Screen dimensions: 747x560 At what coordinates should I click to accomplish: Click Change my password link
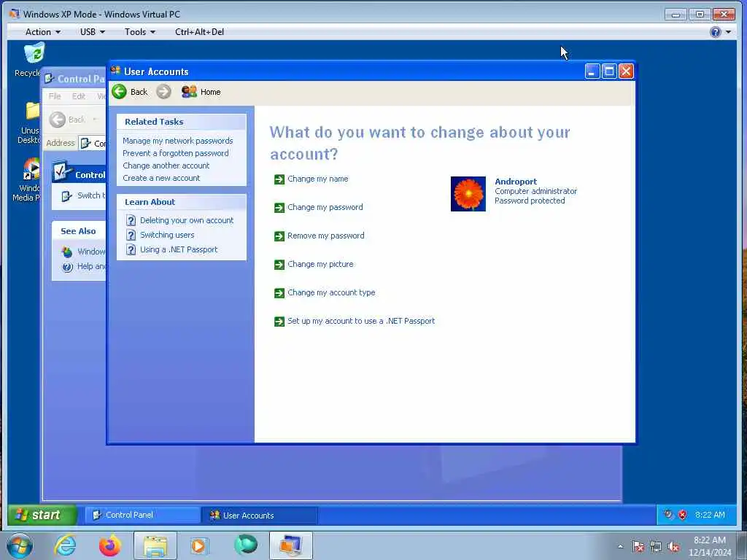[325, 208]
